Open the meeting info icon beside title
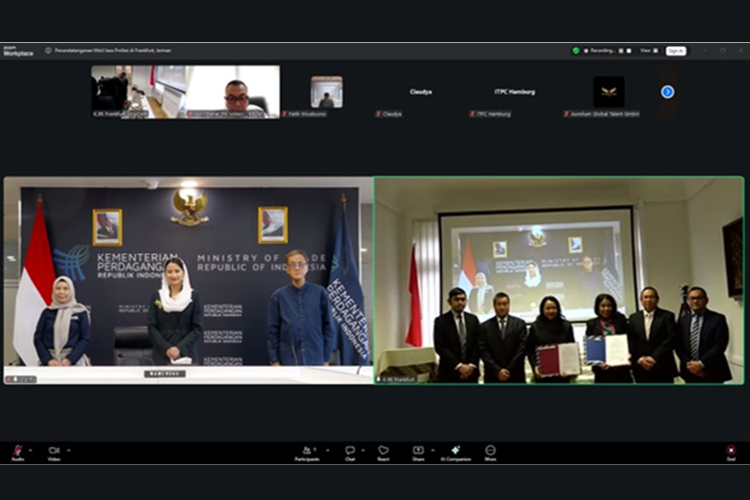This screenshot has width=750, height=500. pyautogui.click(x=48, y=50)
